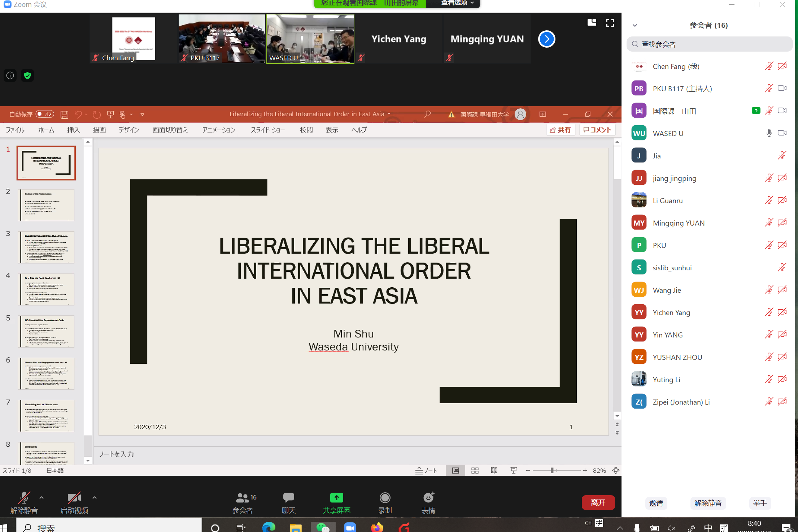Viewport: 798px width, 532px height.
Task: Click the 举手 raise hand button
Action: pyautogui.click(x=760, y=503)
